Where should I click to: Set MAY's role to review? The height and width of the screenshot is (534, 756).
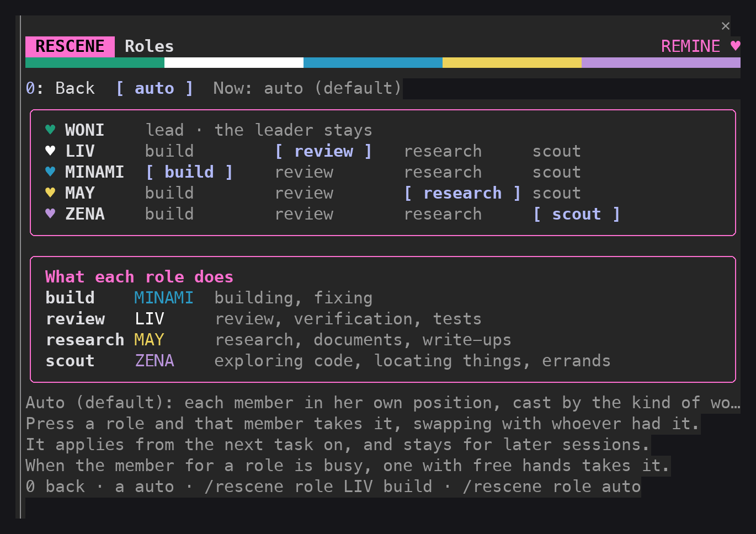[x=304, y=193]
